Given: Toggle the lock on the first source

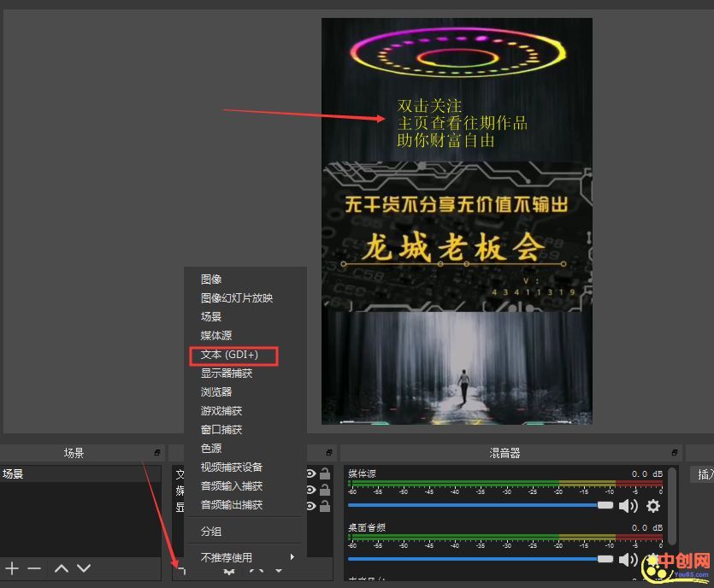Looking at the screenshot, I should (325, 473).
